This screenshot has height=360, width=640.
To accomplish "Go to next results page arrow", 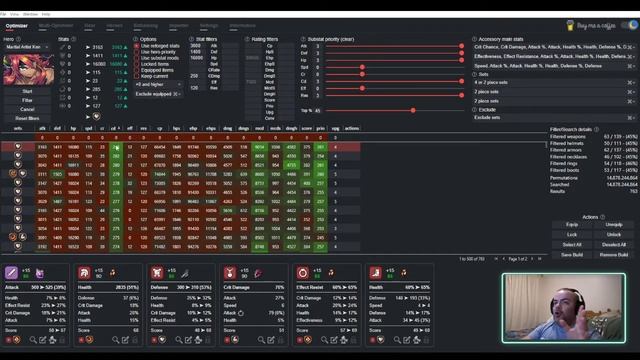I will coord(532,259).
